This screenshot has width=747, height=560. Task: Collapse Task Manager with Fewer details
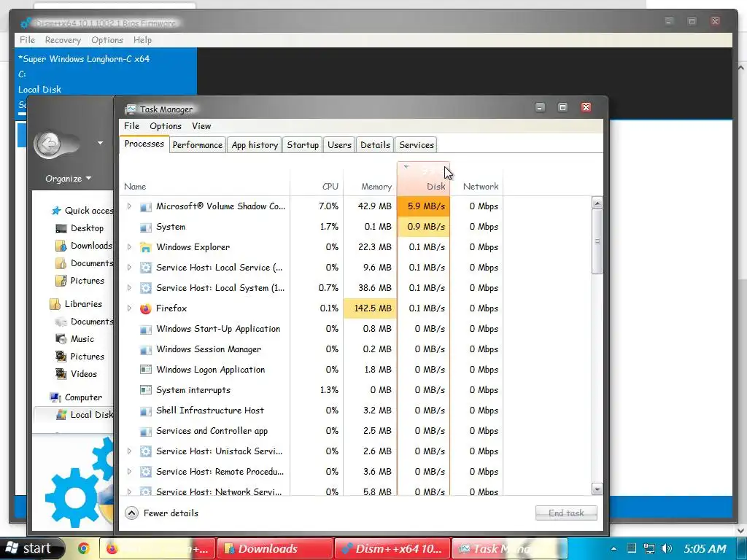pyautogui.click(x=161, y=513)
